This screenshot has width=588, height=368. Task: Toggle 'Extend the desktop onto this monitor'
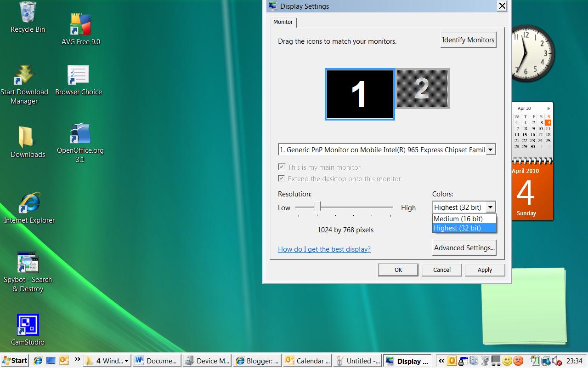pyautogui.click(x=281, y=178)
